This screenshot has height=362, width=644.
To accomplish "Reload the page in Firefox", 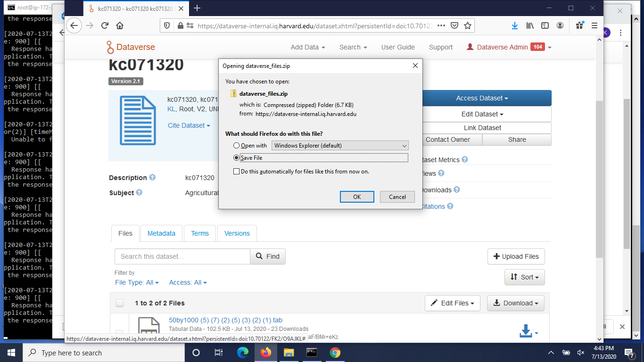I will coord(105,26).
